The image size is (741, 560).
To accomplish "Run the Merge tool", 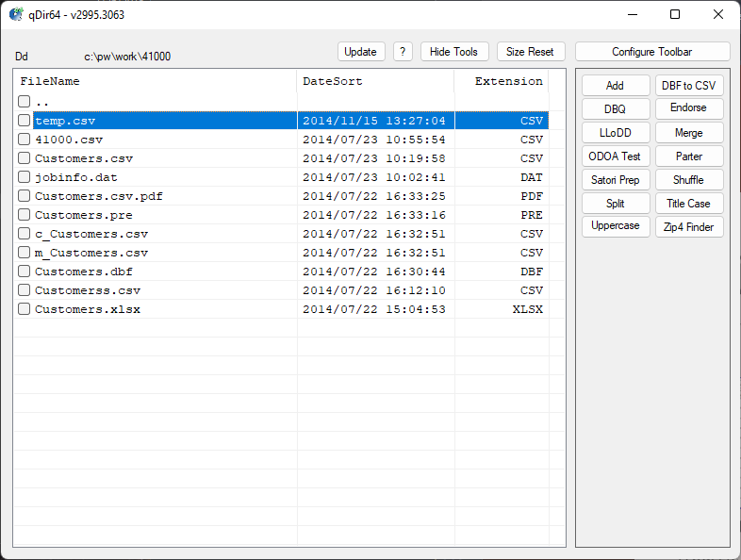I will coord(689,133).
